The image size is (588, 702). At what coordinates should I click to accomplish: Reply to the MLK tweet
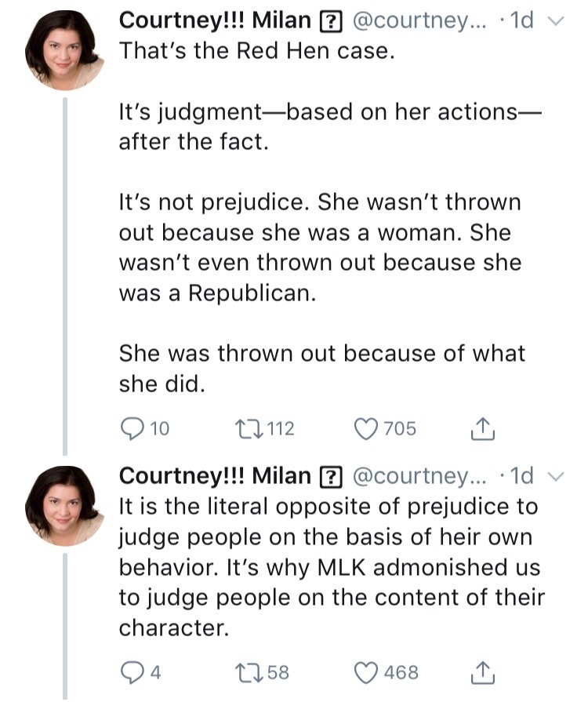coord(130,672)
